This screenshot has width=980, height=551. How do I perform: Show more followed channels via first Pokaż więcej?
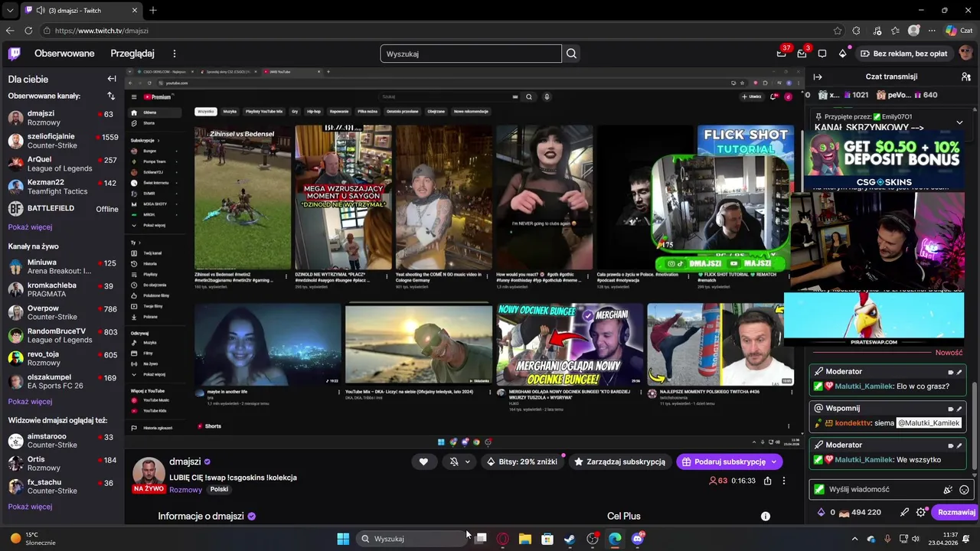[30, 227]
